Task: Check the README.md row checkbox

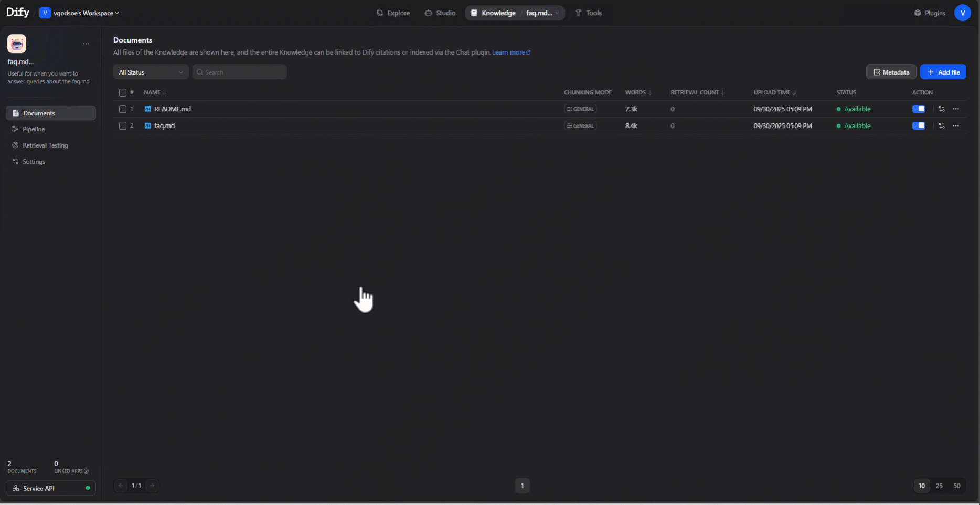Action: tap(123, 109)
